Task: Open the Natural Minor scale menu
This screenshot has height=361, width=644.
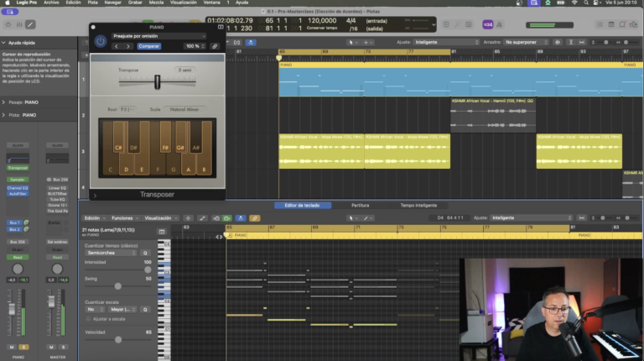Action: click(x=184, y=109)
